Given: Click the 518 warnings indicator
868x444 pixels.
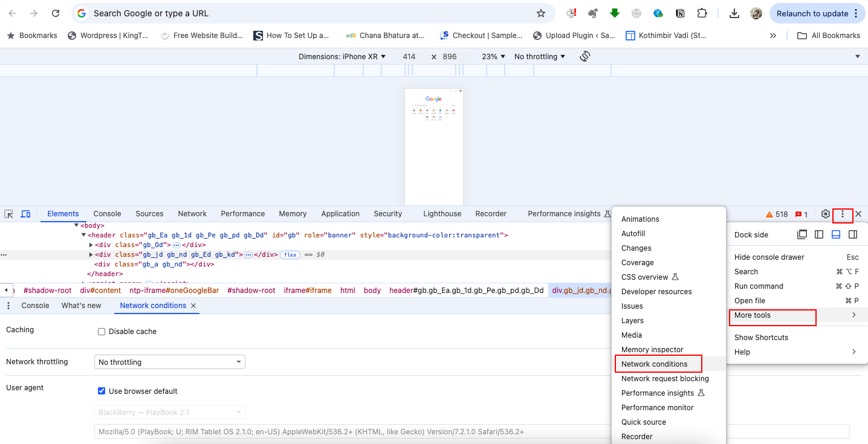Looking at the screenshot, I should 777,214.
